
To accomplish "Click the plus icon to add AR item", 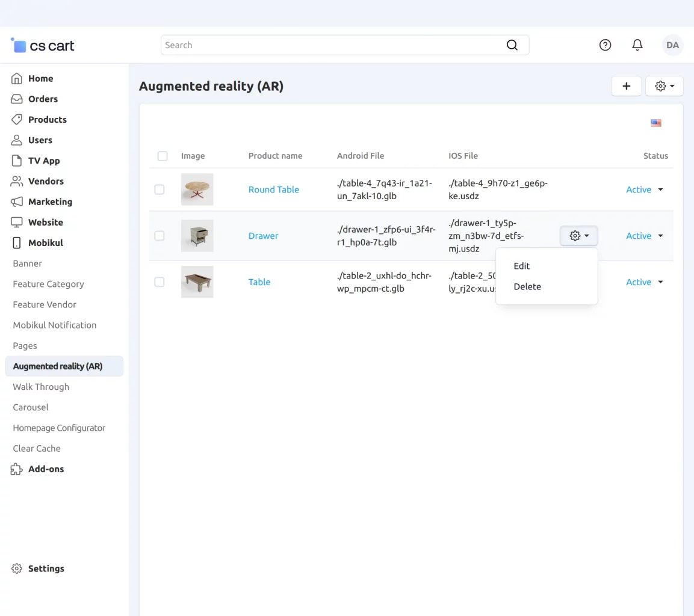I will point(626,86).
